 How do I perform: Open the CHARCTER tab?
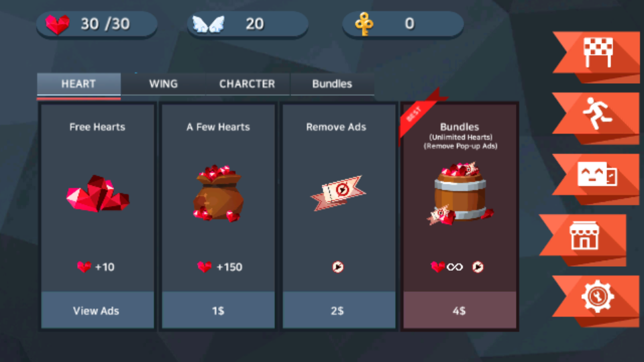coord(248,84)
